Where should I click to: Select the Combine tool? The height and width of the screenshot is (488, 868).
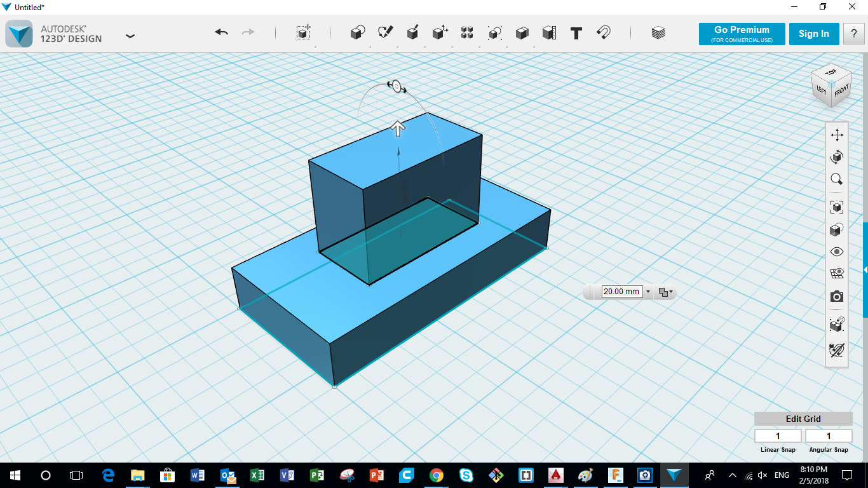pyautogui.click(x=522, y=33)
